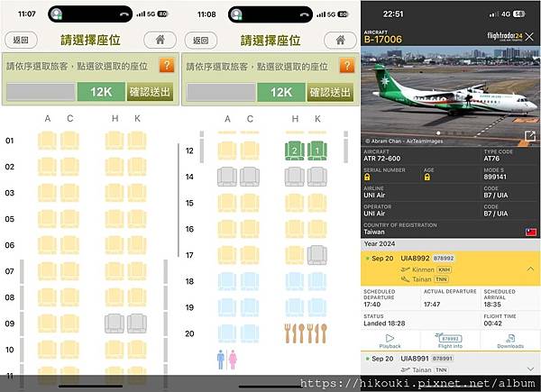The image size is (541, 392).
Task: Click the Taiwan flag icon
Action: coord(531,232)
